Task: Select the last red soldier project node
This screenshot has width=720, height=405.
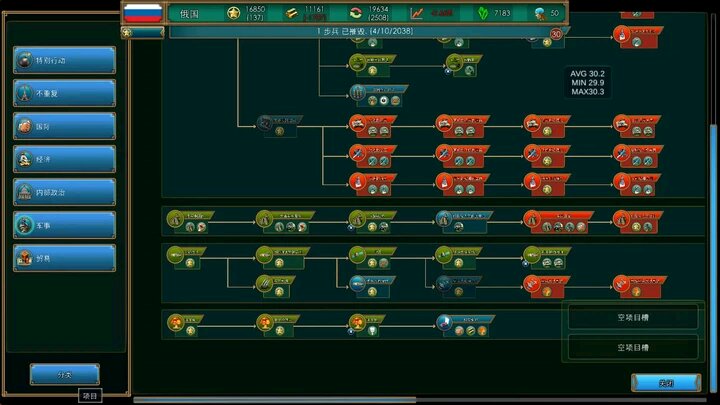Action: coord(638,222)
